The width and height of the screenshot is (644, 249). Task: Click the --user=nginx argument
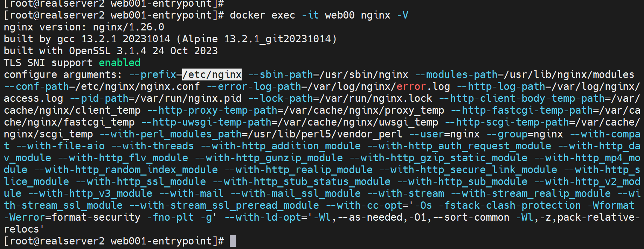pos(444,134)
